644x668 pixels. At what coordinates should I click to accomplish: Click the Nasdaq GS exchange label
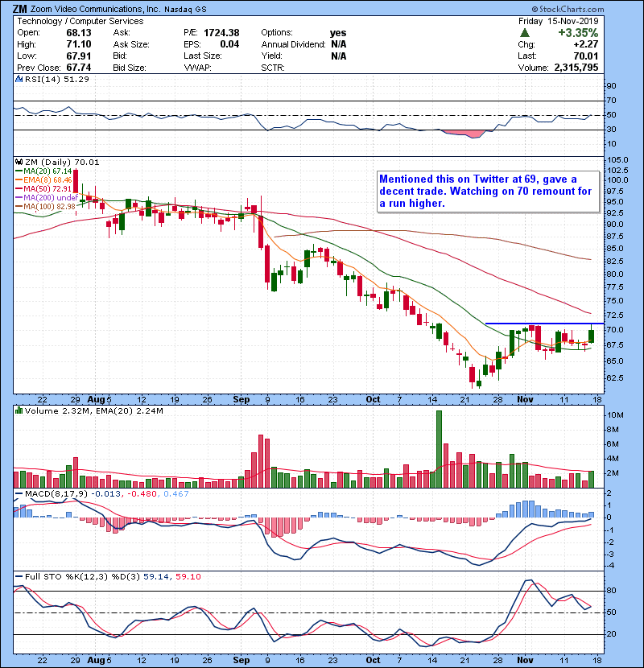185,10
